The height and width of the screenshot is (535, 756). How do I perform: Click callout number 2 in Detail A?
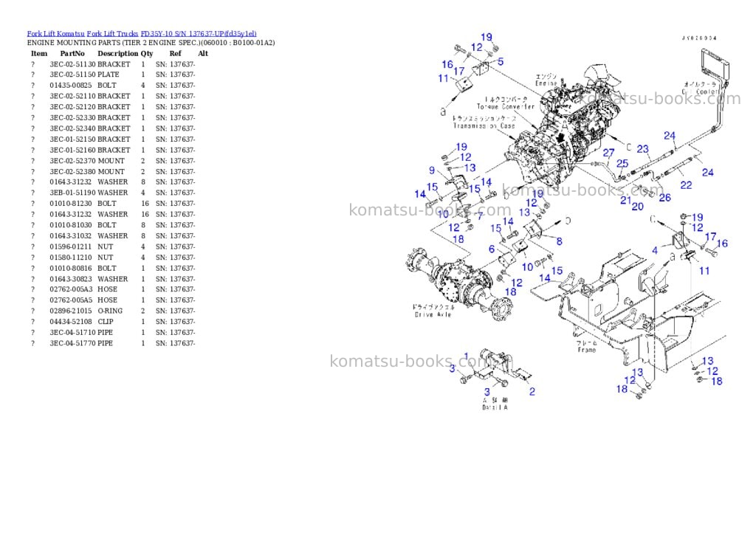(x=532, y=391)
